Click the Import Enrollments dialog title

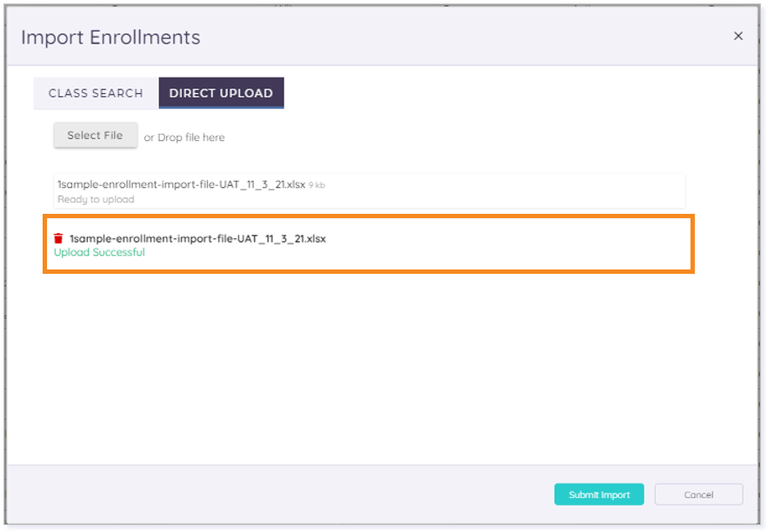coord(110,37)
